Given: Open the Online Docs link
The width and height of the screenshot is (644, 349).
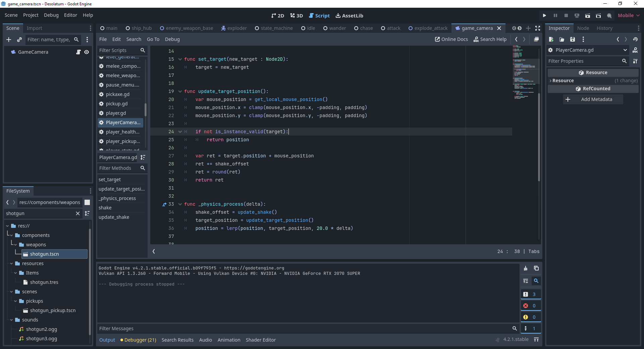Looking at the screenshot, I should click(x=451, y=39).
